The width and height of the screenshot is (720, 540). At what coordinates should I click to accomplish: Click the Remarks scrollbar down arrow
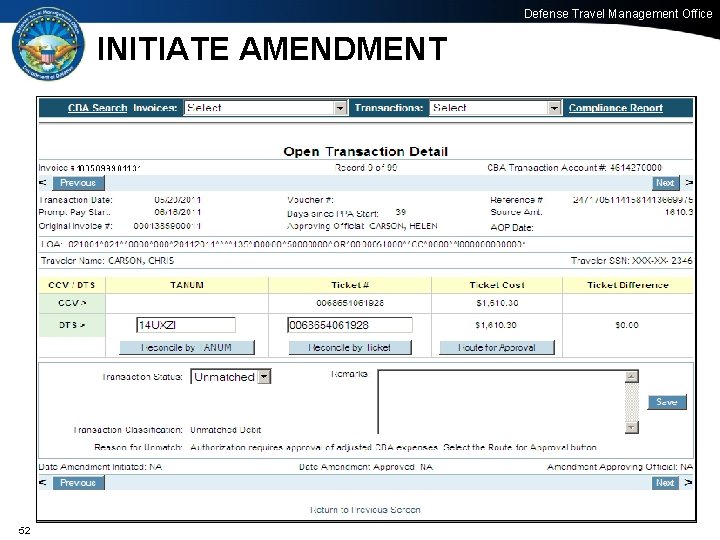tap(632, 428)
